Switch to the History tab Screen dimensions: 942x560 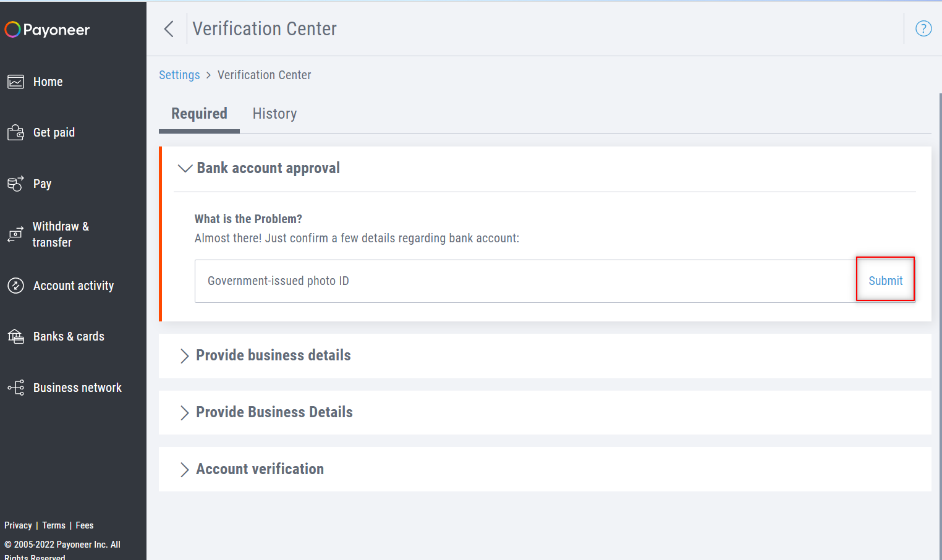pyautogui.click(x=274, y=113)
